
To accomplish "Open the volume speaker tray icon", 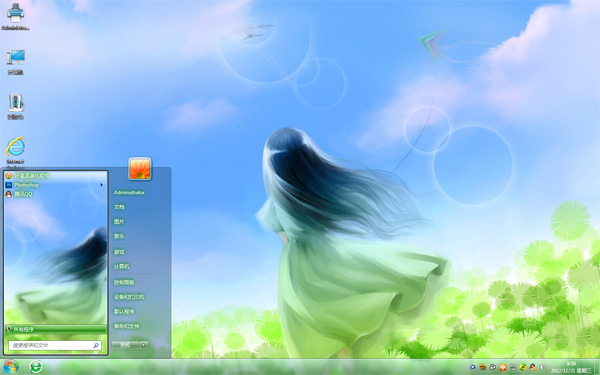I will [542, 367].
